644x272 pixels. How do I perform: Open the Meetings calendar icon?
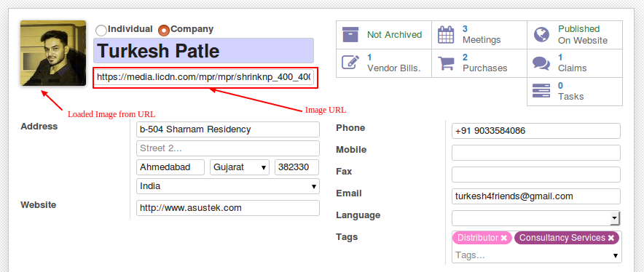point(446,35)
